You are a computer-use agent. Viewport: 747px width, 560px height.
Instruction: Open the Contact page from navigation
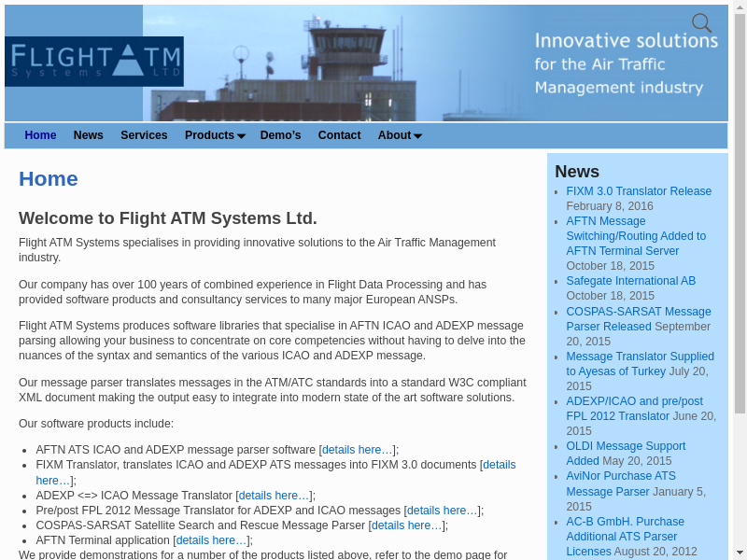(x=339, y=135)
